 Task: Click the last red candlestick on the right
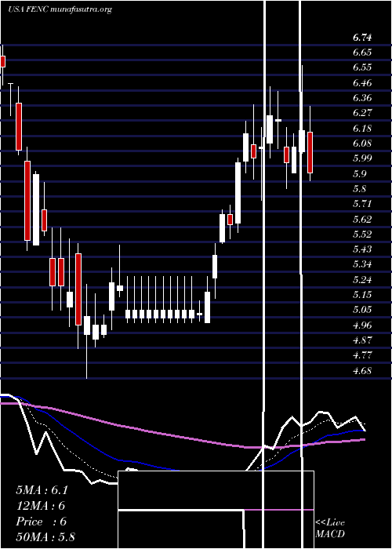click(310, 152)
